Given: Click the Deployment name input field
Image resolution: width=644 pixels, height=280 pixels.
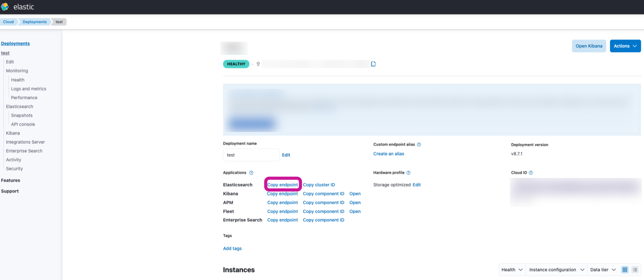Looking at the screenshot, I should point(251,155).
